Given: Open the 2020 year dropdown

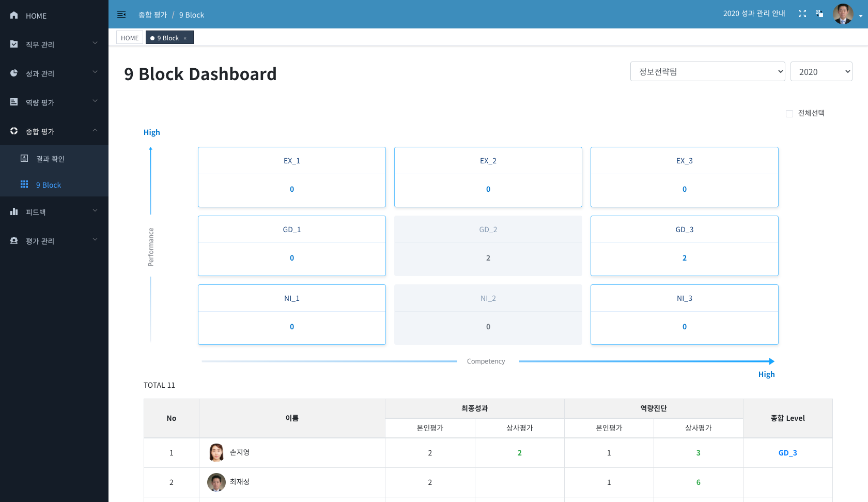Looking at the screenshot, I should 821,71.
